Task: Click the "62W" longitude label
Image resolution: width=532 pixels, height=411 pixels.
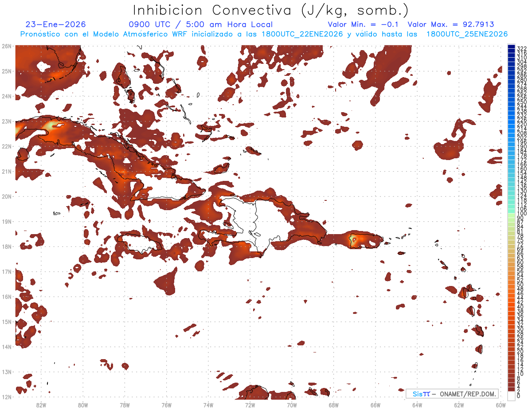Action: pyautogui.click(x=459, y=404)
